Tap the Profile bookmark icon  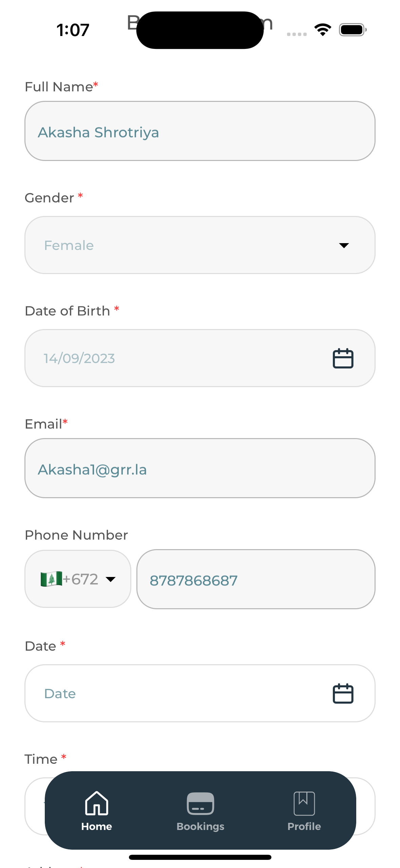tap(304, 803)
